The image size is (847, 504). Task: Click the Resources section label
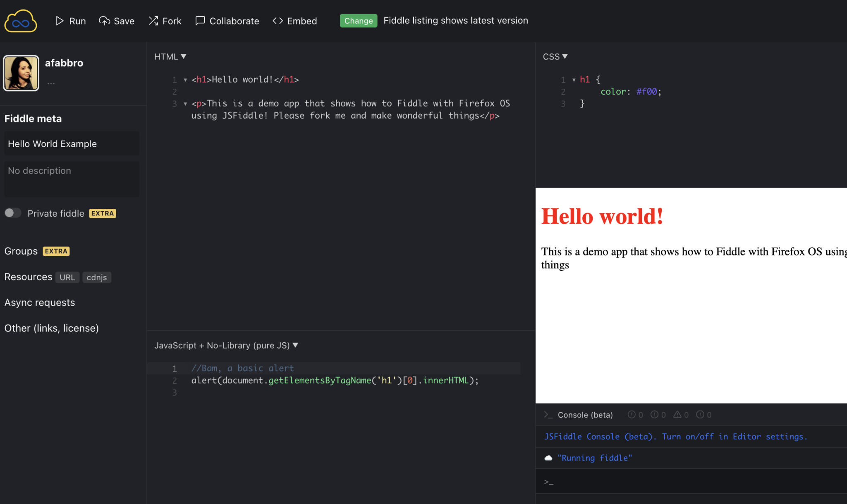pyautogui.click(x=28, y=277)
